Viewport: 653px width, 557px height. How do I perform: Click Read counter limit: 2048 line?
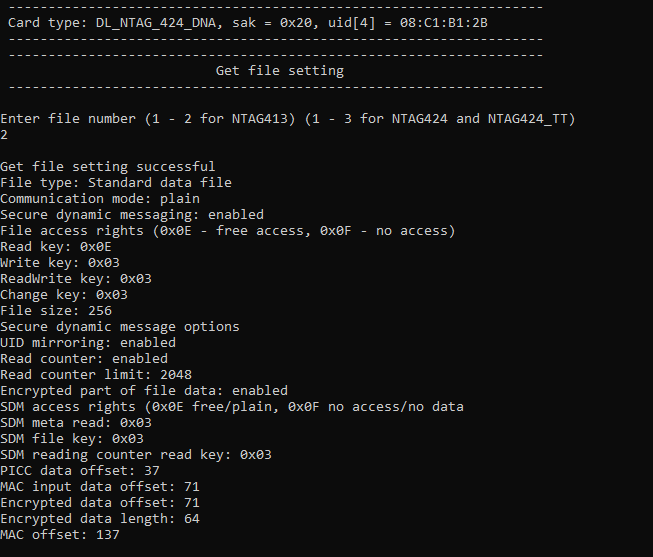tap(96, 375)
